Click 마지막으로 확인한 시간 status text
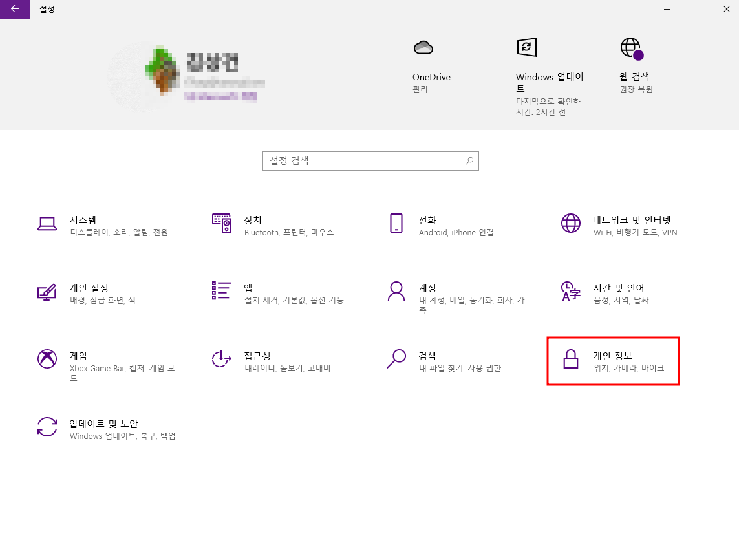The image size is (739, 560). coord(548,107)
